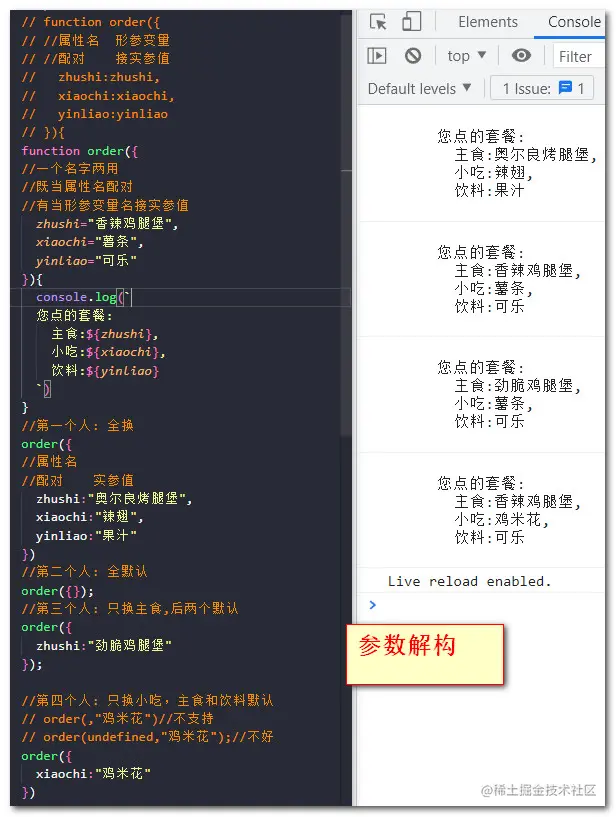Click console output 小吃:辣翅
Image resolution: width=616 pixels, height=817 pixels.
pos(494,172)
